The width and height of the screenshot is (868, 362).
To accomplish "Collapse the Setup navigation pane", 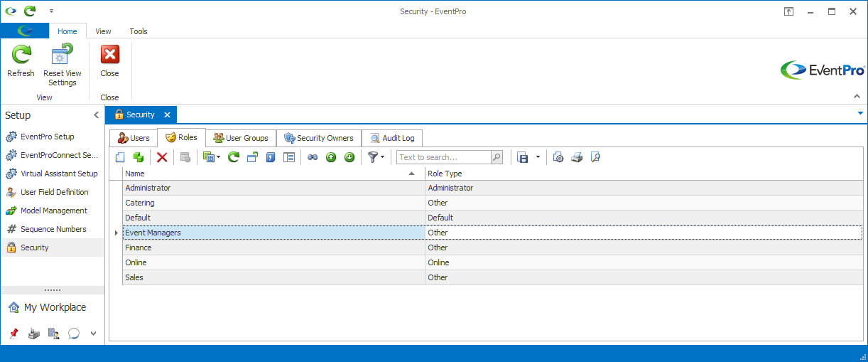I will click(x=97, y=115).
